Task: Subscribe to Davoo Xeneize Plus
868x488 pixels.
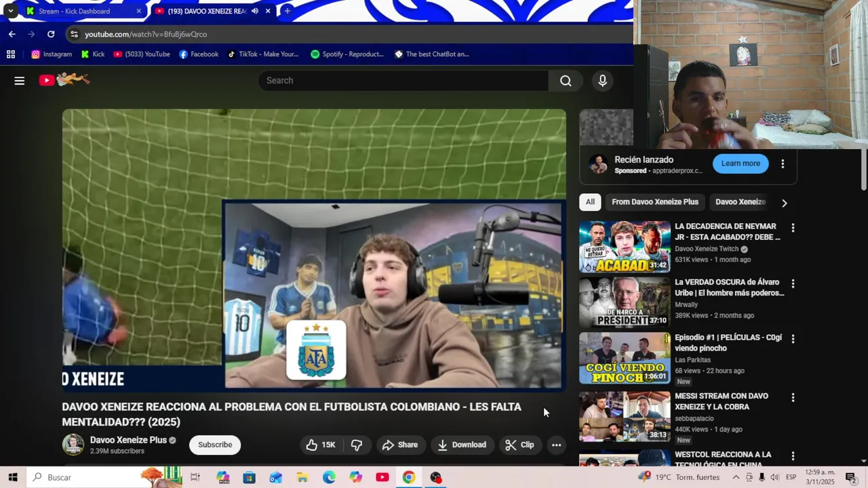Action: click(215, 445)
